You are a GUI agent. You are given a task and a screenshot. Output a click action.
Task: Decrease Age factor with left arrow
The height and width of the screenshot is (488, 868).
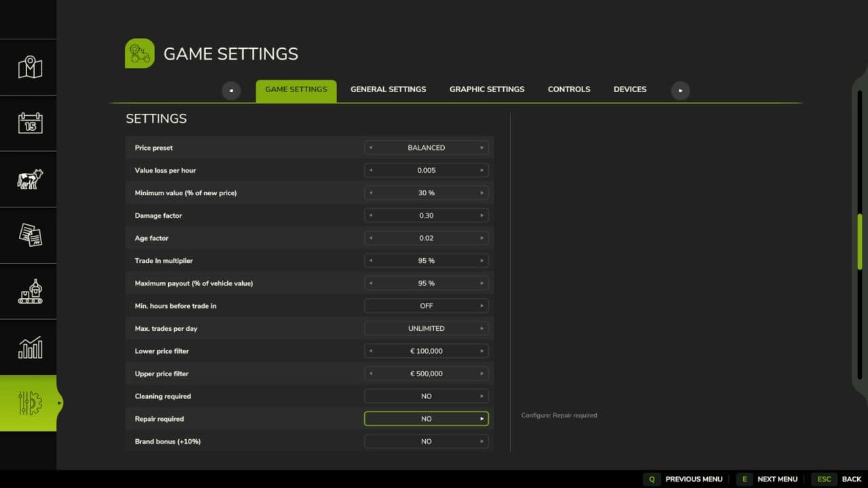370,238
